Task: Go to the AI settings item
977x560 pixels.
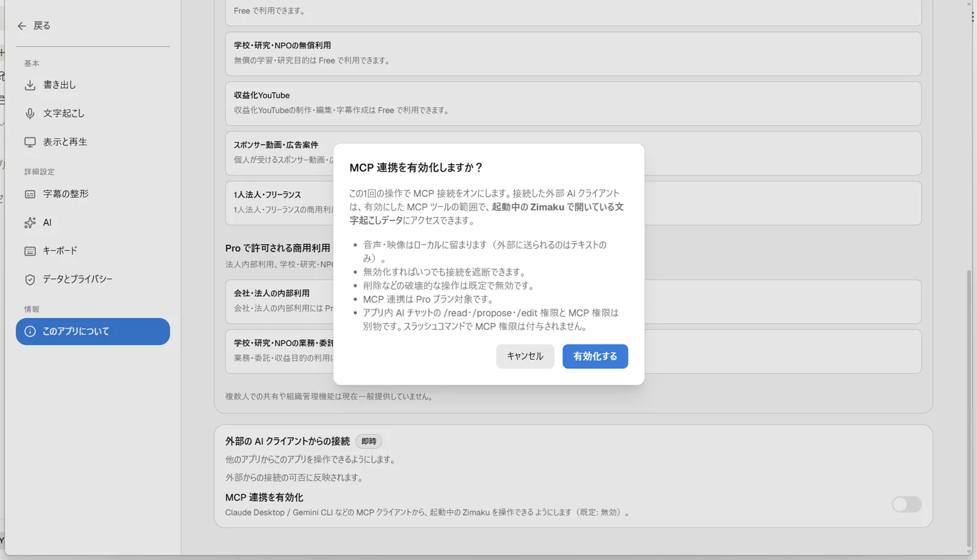Action: click(93, 223)
